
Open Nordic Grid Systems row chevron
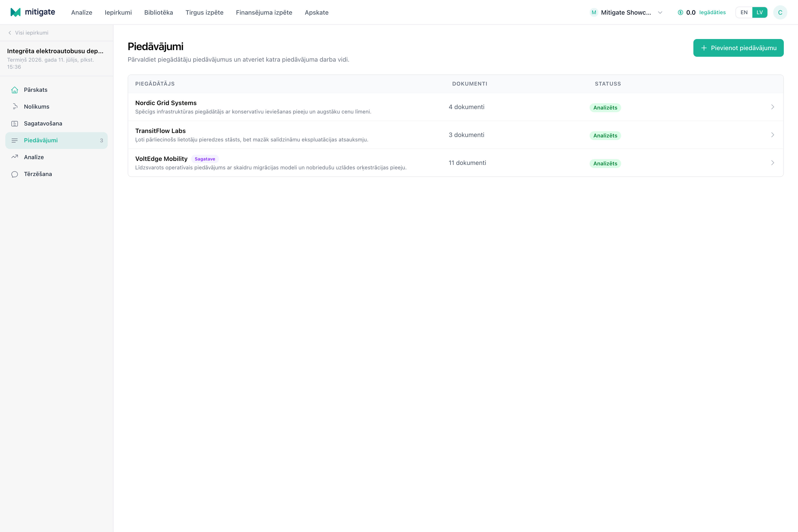[773, 107]
